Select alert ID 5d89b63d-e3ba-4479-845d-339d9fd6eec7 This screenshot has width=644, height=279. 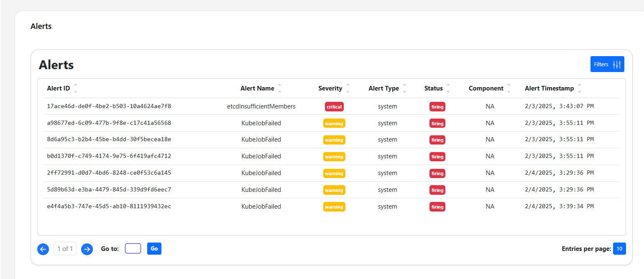pos(109,189)
